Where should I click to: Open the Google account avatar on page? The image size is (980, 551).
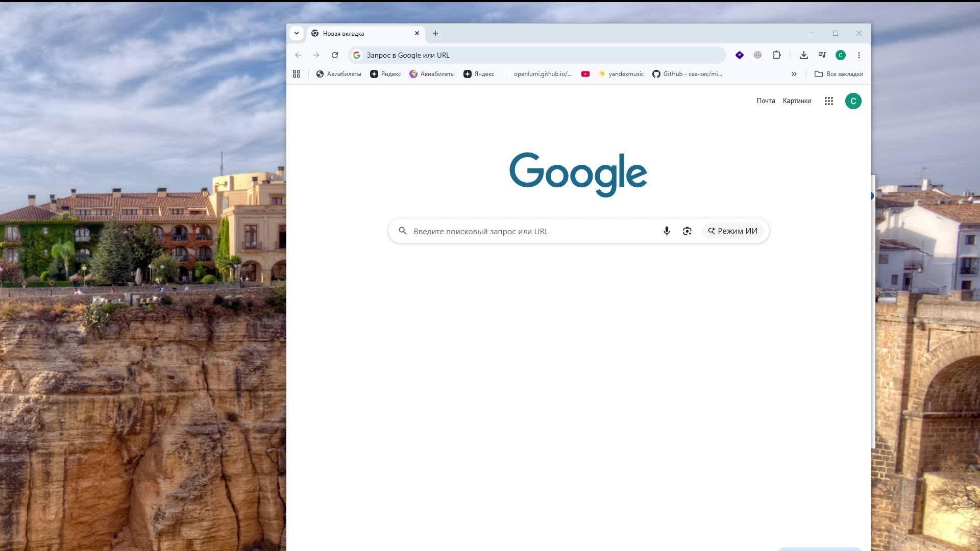[x=853, y=101]
